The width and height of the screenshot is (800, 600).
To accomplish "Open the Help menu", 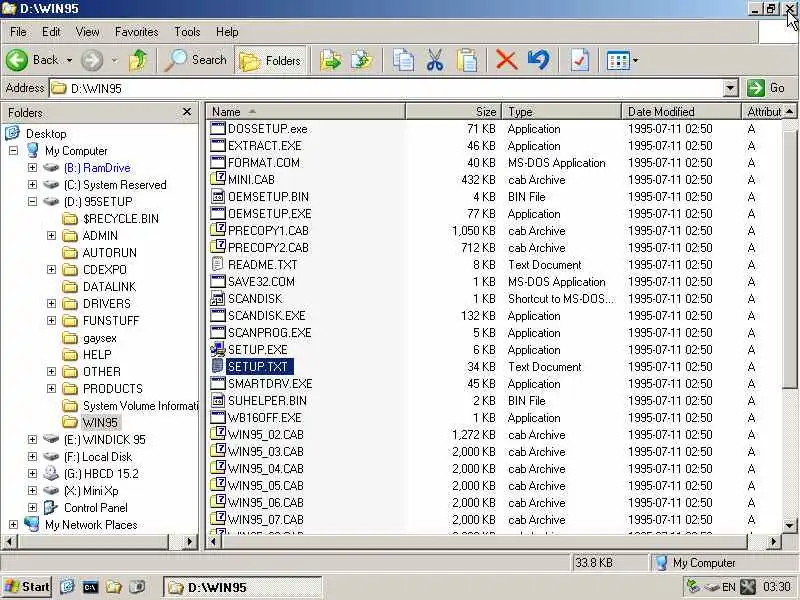I will 227,32.
